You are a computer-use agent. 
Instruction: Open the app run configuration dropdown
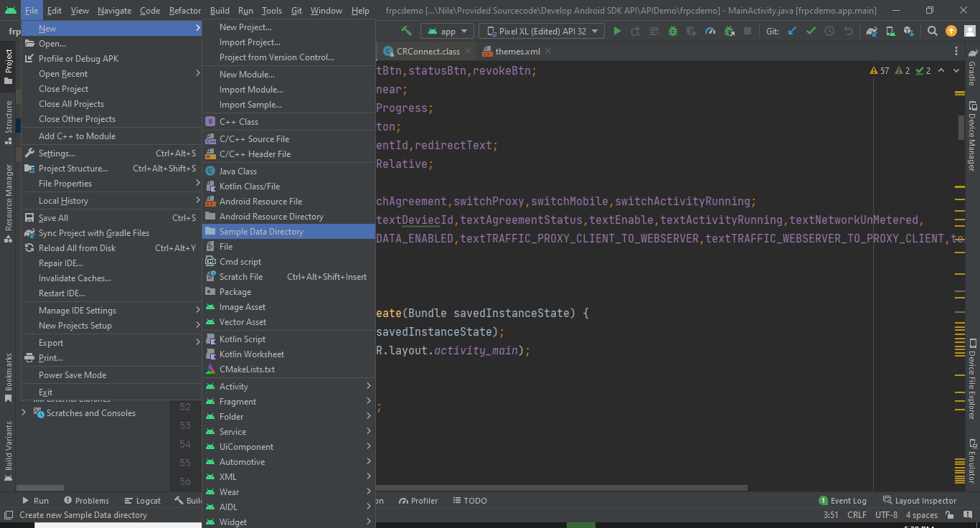447,32
